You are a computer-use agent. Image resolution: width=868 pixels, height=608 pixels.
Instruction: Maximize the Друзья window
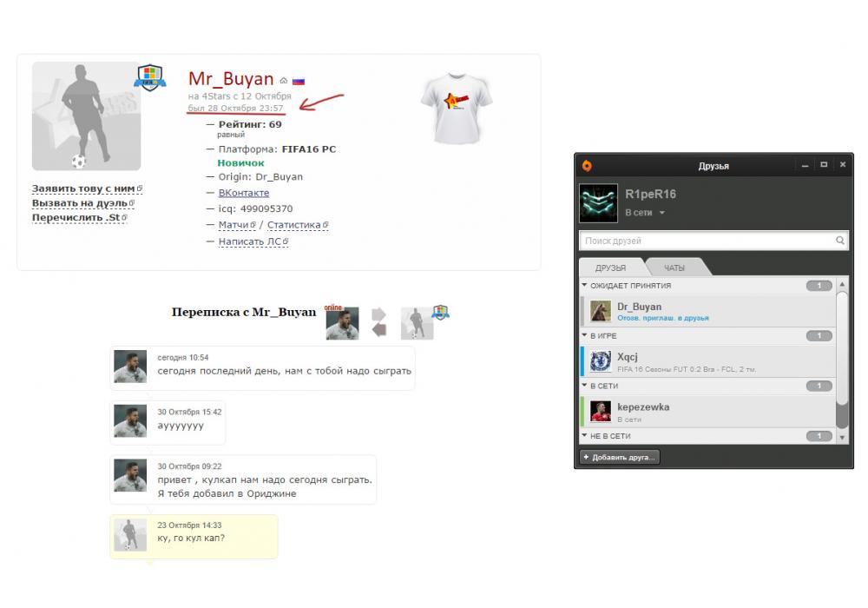click(824, 165)
